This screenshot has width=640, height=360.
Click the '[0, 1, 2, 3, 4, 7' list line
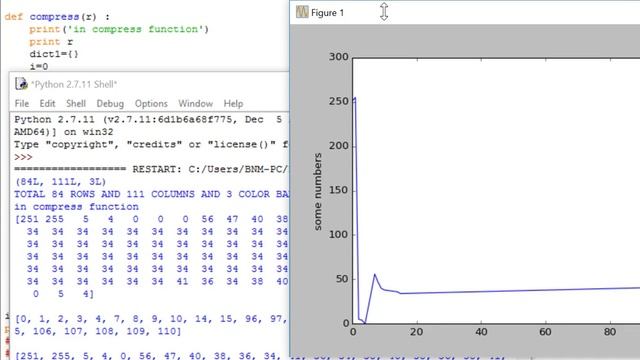tap(151, 319)
